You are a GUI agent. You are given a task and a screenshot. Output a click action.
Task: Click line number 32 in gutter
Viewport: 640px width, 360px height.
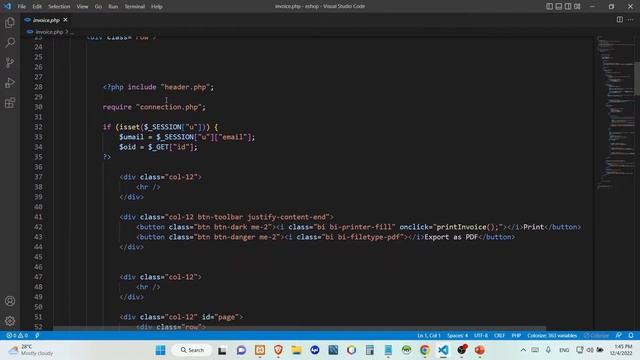point(38,127)
